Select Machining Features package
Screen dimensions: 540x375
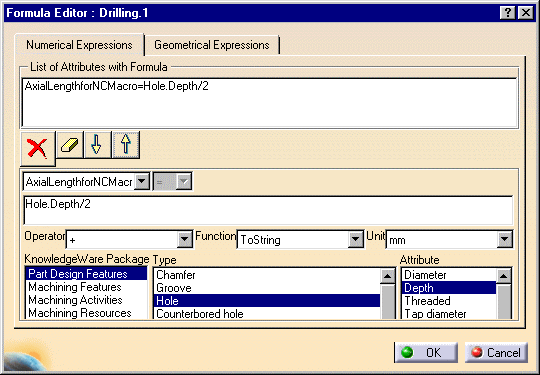(86, 287)
